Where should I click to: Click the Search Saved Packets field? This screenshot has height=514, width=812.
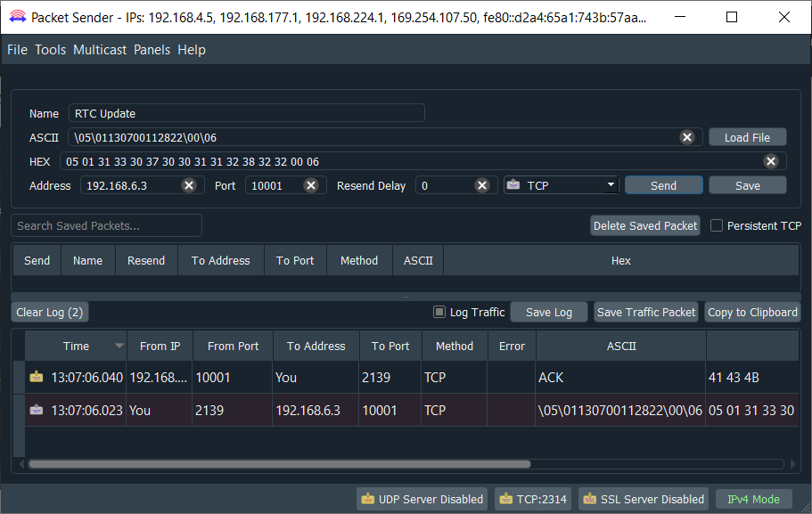click(x=107, y=225)
